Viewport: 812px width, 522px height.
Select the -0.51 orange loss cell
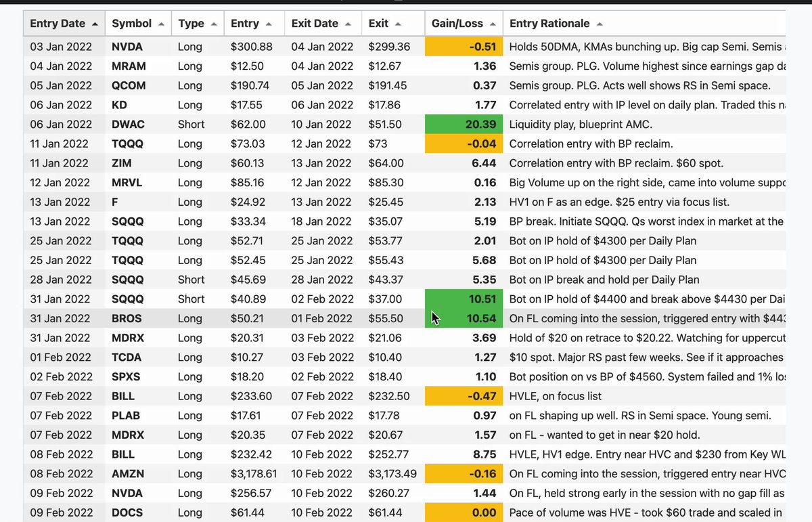[x=464, y=47]
